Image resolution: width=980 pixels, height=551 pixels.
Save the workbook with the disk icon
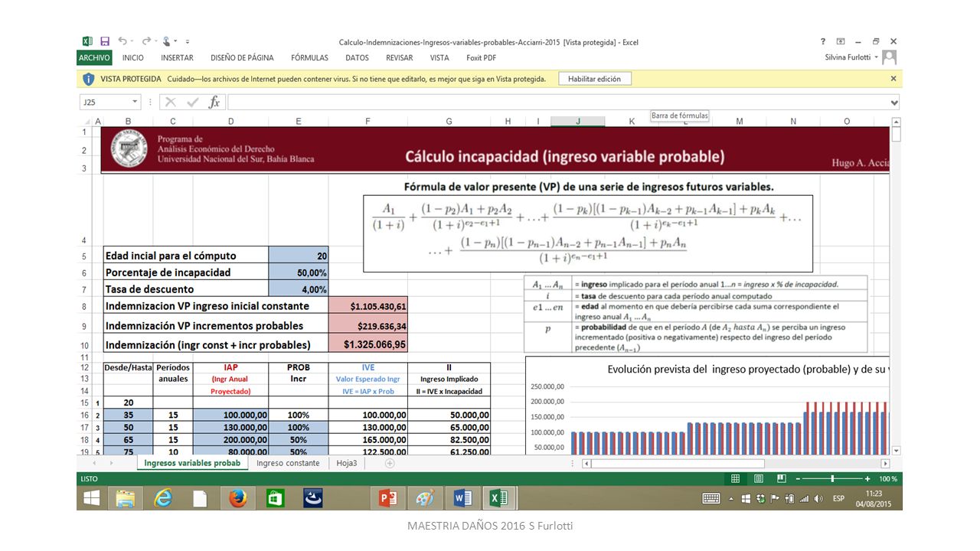point(105,41)
